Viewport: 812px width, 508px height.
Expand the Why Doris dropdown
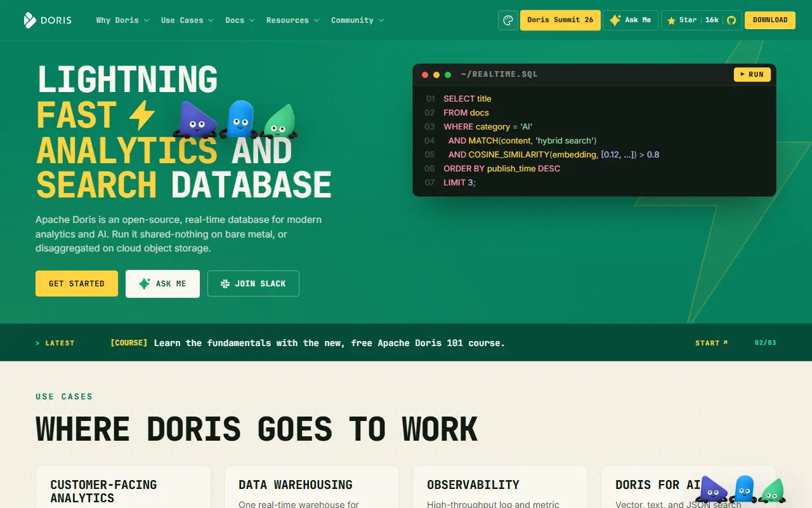pos(122,20)
